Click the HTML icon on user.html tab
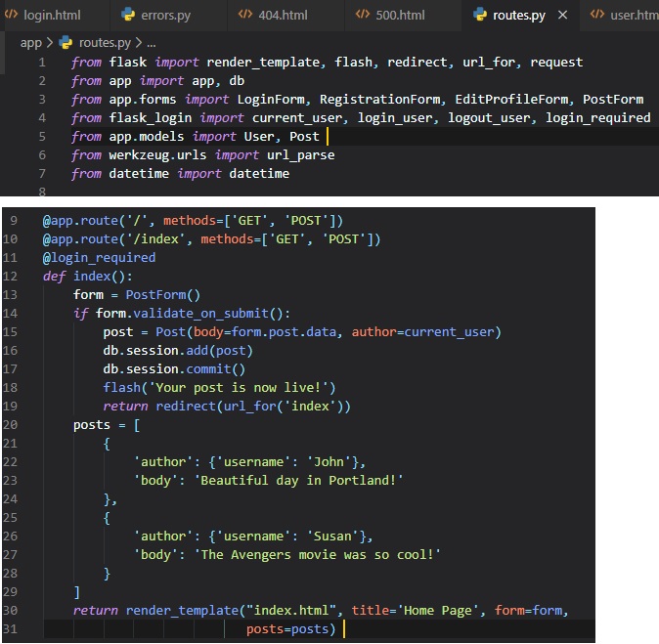Screen dimensions: 659x644 [597, 16]
